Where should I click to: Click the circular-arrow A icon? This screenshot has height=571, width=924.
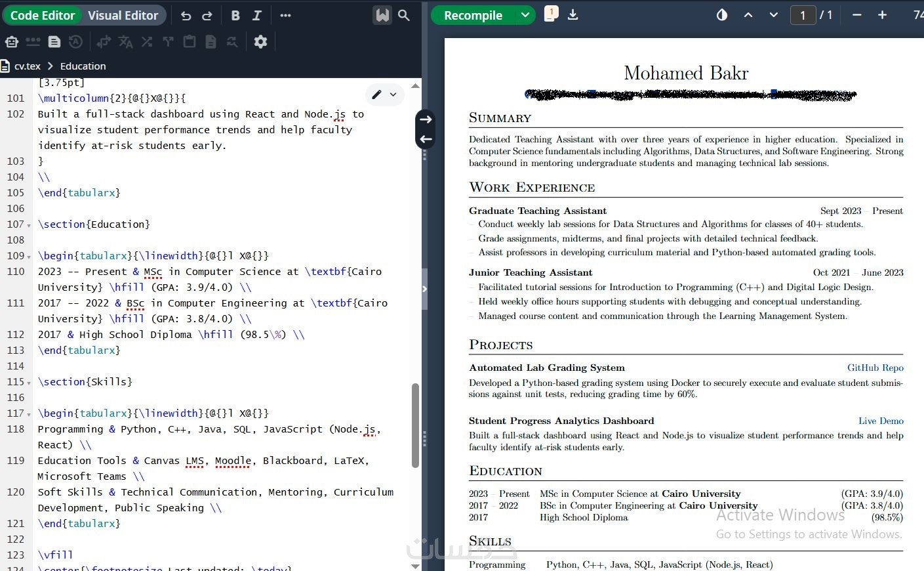(76, 42)
